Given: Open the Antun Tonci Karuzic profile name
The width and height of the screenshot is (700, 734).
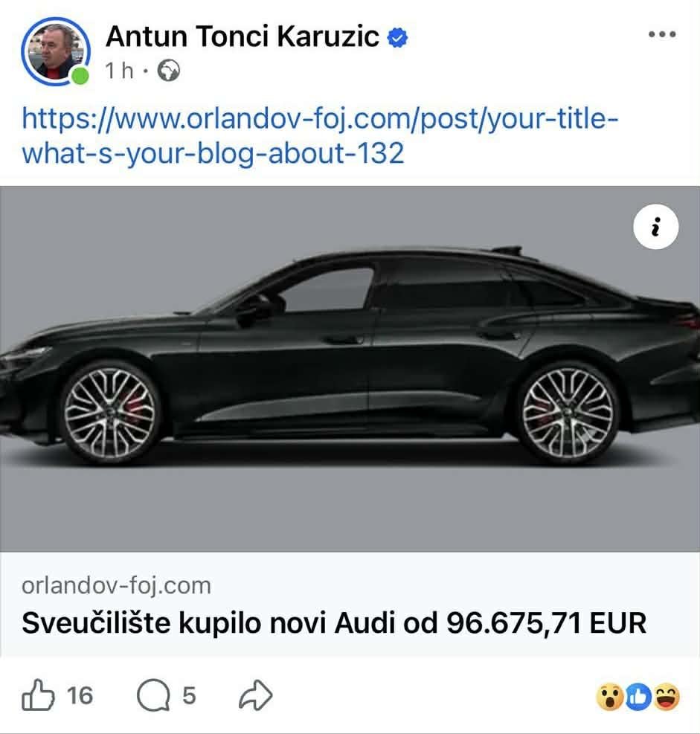Looking at the screenshot, I should click(x=243, y=36).
